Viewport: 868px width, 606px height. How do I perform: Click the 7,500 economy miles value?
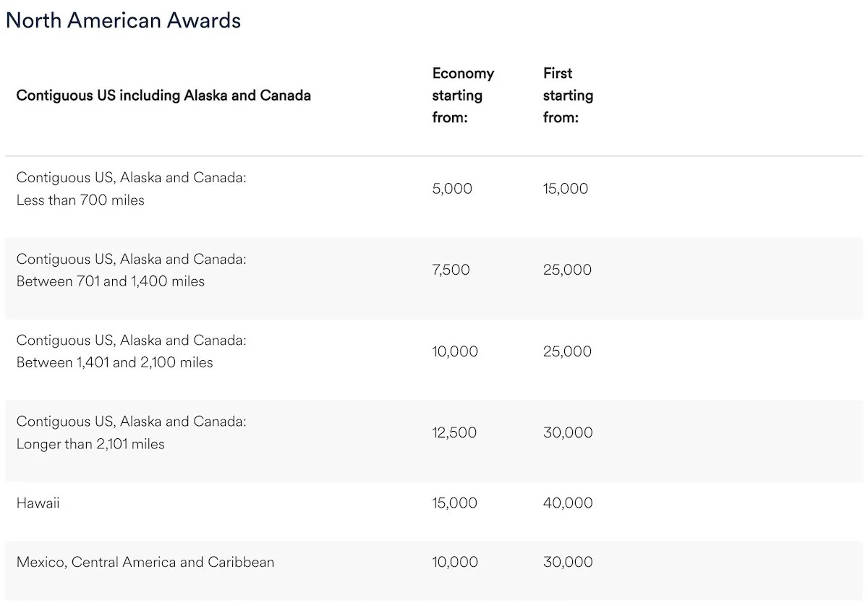click(451, 270)
